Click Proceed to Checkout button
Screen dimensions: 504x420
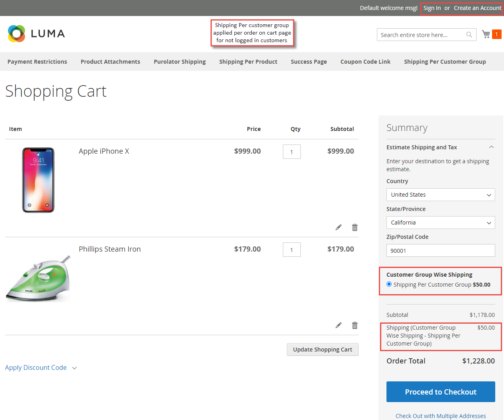[x=441, y=392]
